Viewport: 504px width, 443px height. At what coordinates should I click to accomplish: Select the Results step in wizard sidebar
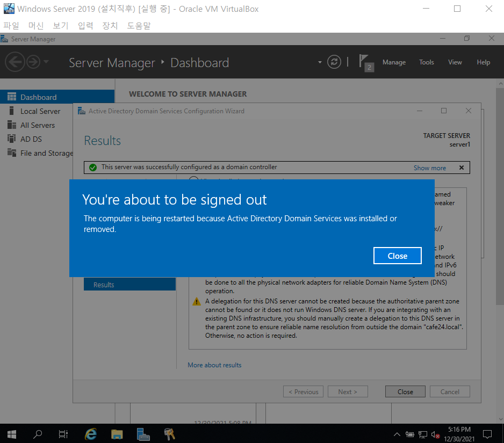coord(129,285)
